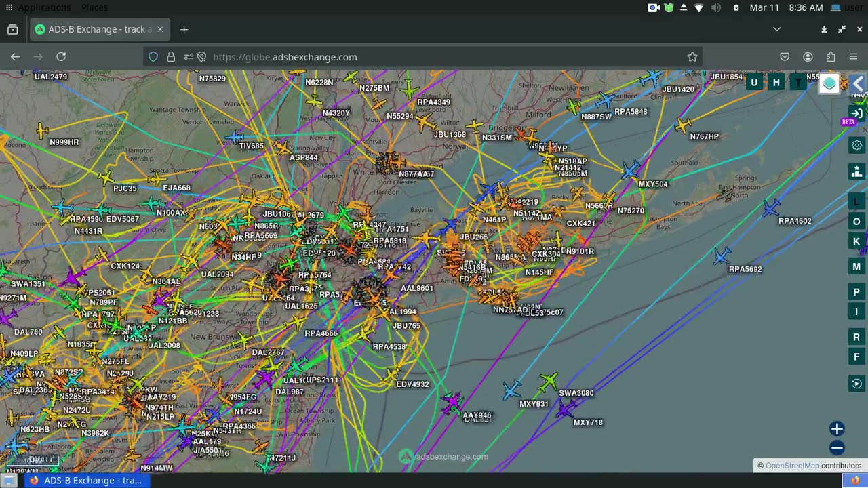This screenshot has width=868, height=488.
Task: Click the UAL2479 flight label
Action: [50, 77]
